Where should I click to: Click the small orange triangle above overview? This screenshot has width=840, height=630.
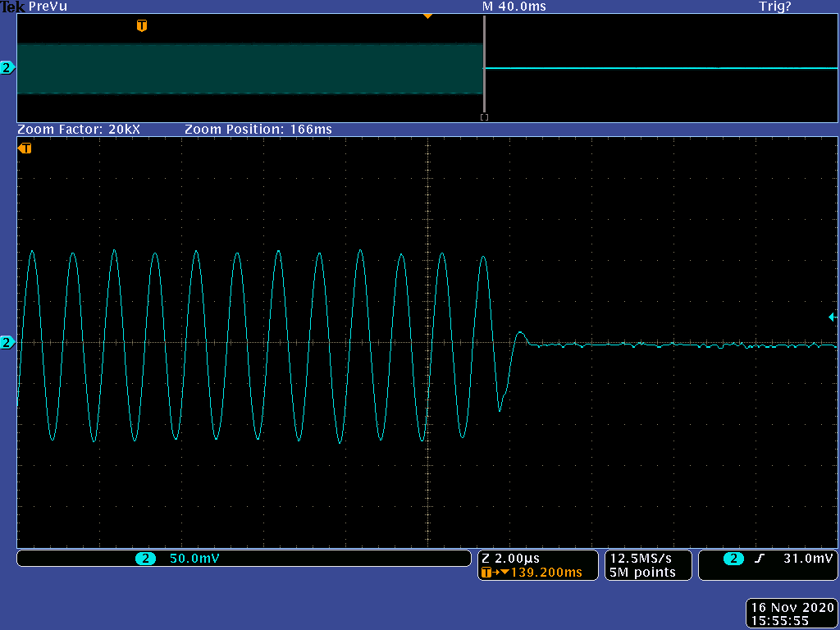[x=427, y=16]
